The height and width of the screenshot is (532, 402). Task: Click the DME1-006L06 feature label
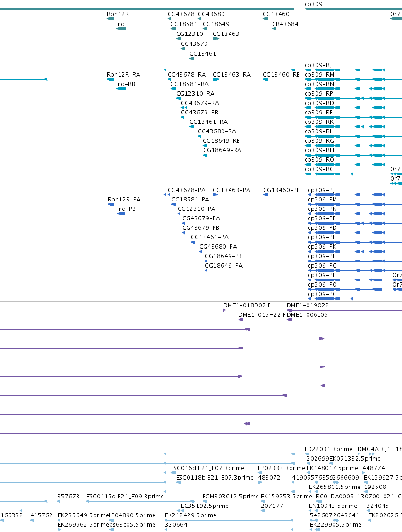click(x=307, y=314)
